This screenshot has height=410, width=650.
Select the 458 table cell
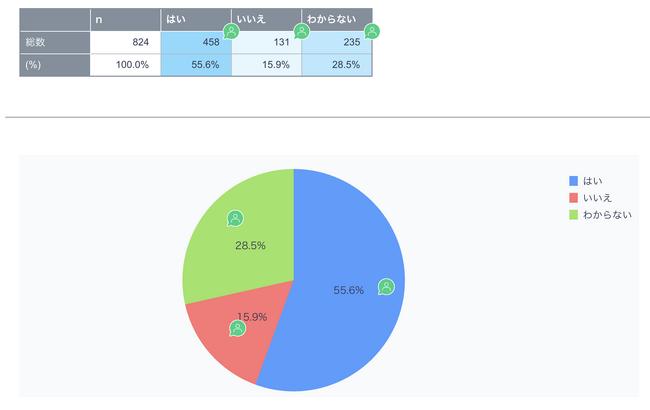[196, 42]
